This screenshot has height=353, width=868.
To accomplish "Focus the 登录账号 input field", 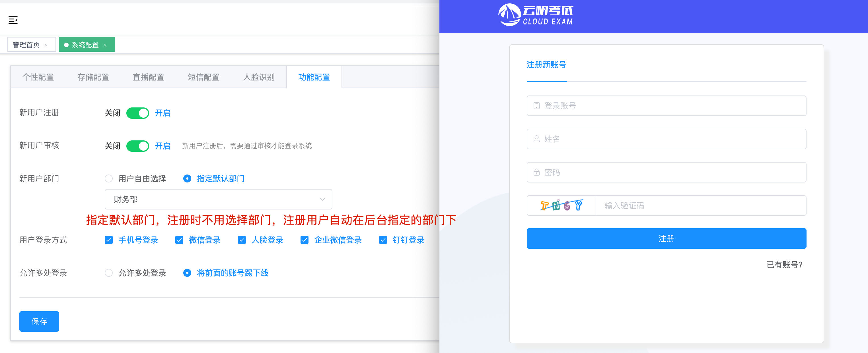I will pyautogui.click(x=667, y=106).
